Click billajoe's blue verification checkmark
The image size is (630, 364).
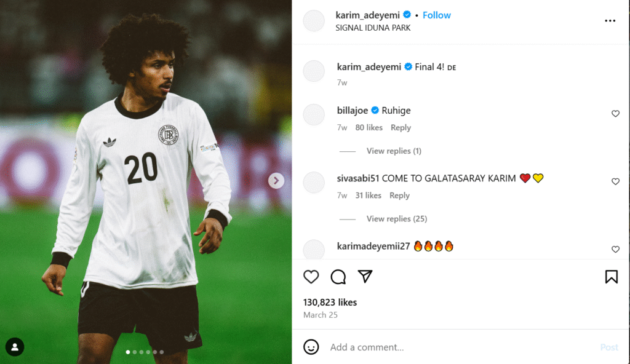coord(374,110)
